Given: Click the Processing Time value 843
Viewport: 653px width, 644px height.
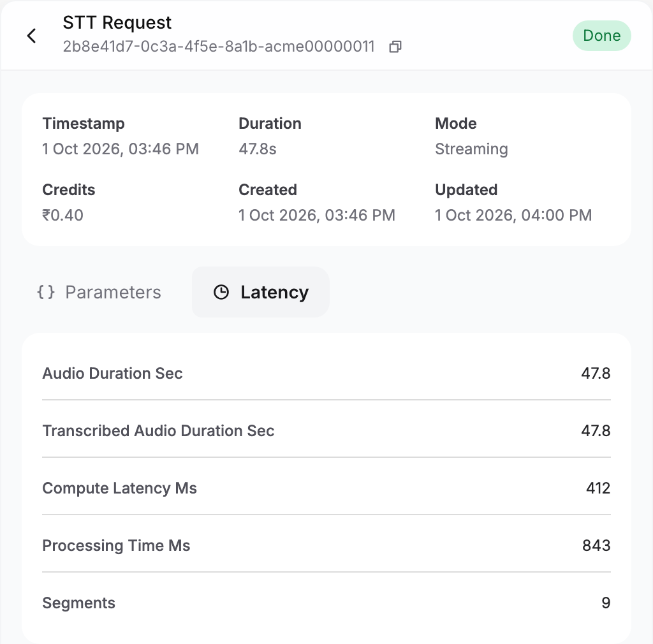Looking at the screenshot, I should coord(596,546).
